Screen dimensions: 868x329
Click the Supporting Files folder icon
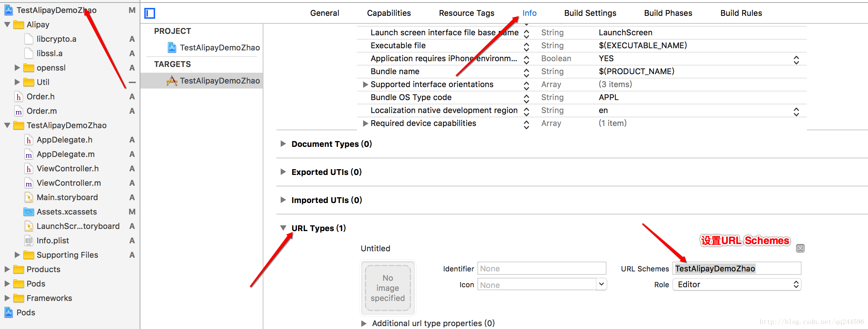[x=29, y=255]
